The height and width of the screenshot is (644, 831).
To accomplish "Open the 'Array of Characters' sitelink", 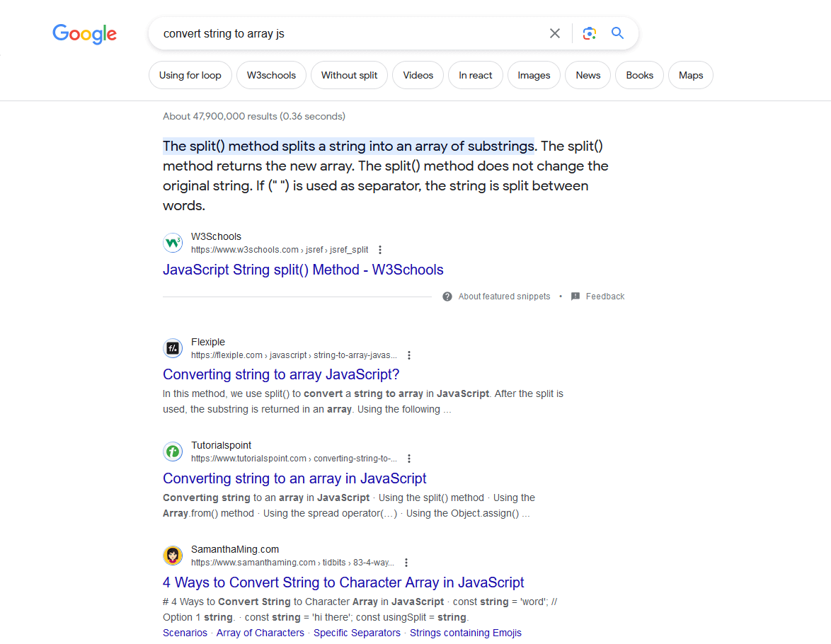I will tap(260, 633).
